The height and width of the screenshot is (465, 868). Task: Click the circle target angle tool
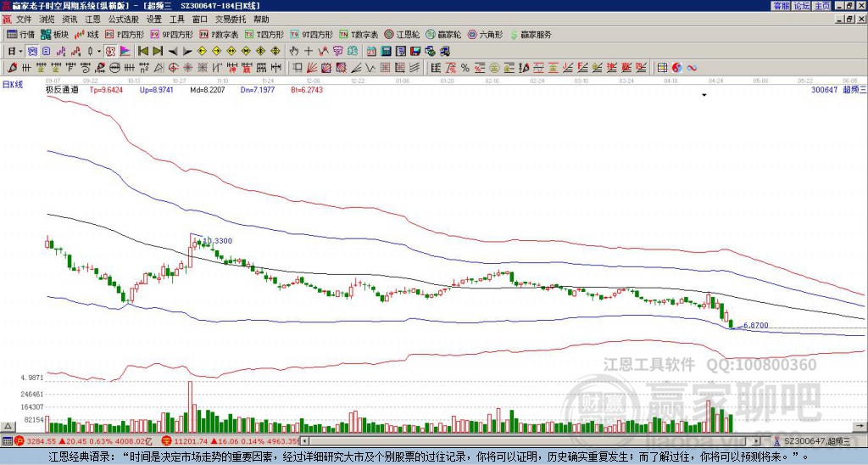pyautogui.click(x=173, y=68)
